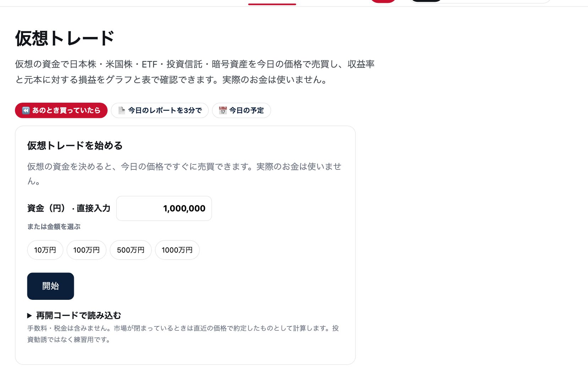Click the 仮想トレード page heading
Image resolution: width=588 pixels, height=373 pixels.
point(65,38)
